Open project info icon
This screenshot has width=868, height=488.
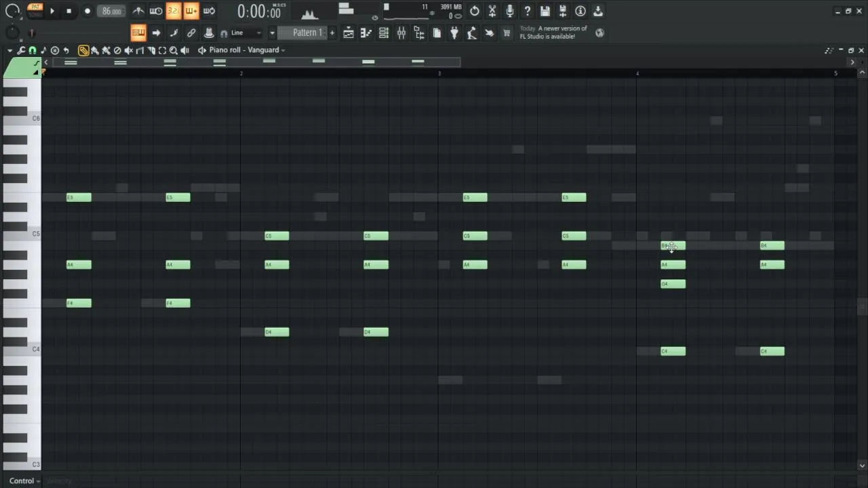point(580,11)
